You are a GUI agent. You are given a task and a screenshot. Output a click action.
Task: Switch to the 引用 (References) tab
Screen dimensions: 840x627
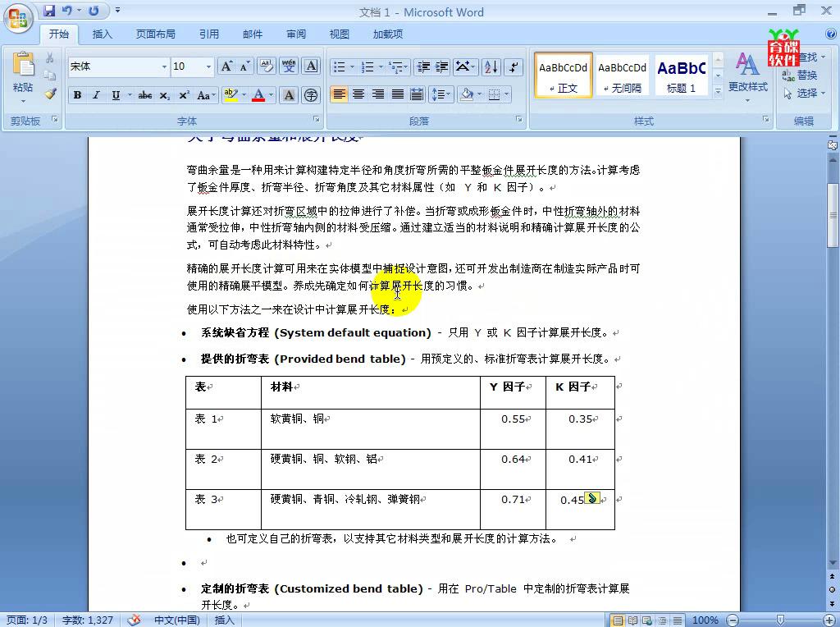click(x=209, y=34)
